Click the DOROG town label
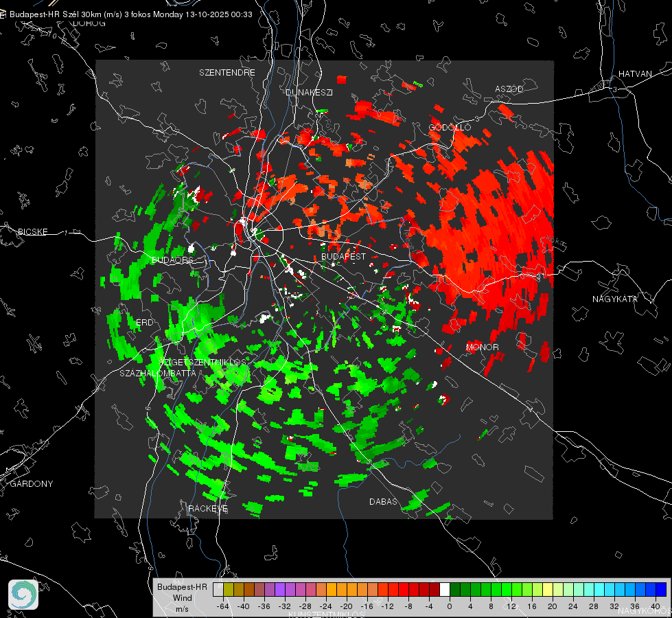The width and height of the screenshot is (672, 618). pos(89,23)
